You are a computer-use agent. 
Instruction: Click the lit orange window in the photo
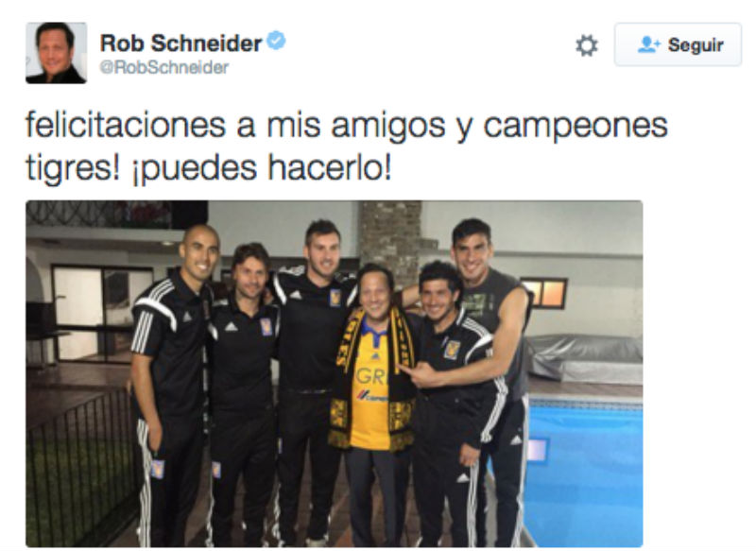(x=545, y=293)
